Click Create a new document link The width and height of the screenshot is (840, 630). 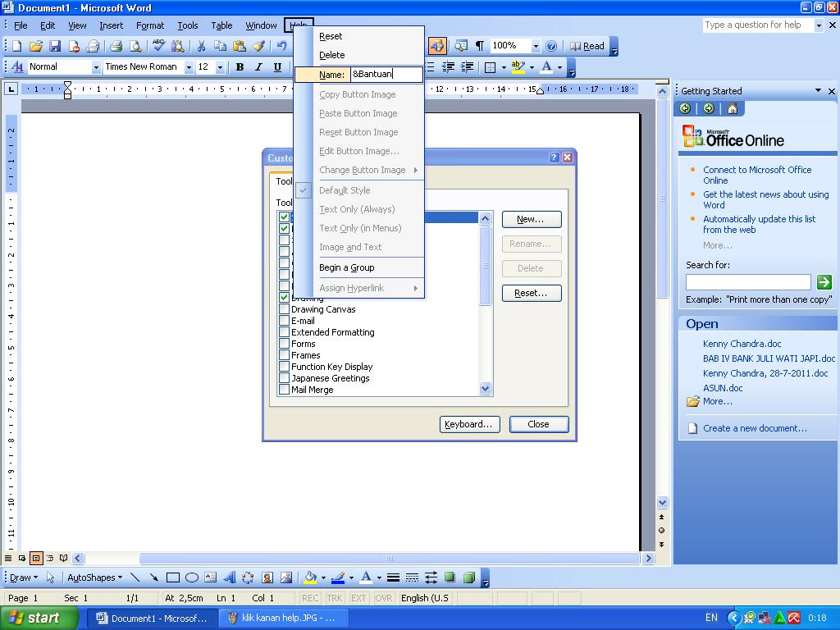tap(755, 428)
